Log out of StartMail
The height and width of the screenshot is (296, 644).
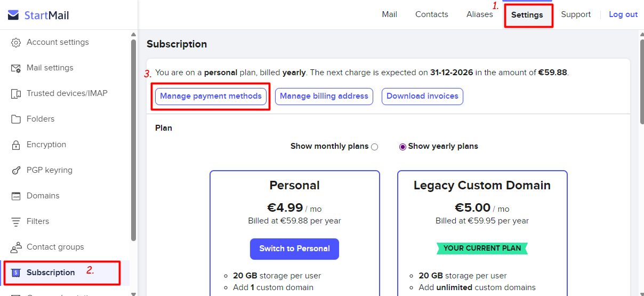(x=623, y=14)
